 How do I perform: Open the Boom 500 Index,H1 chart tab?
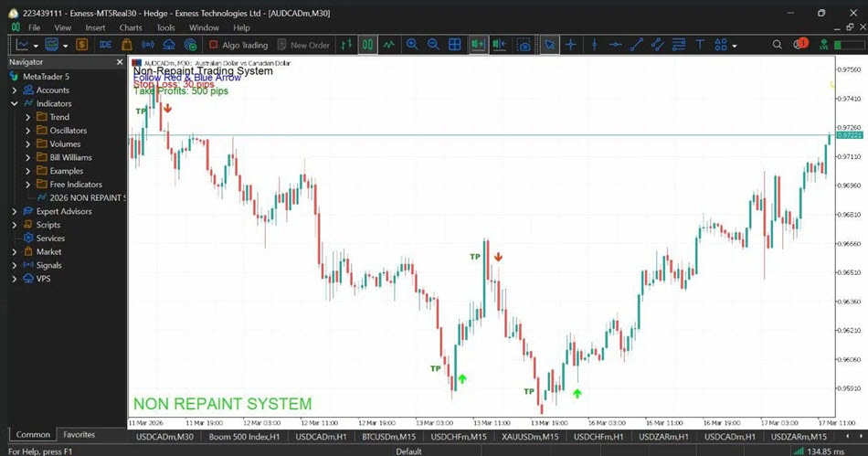[x=244, y=437]
